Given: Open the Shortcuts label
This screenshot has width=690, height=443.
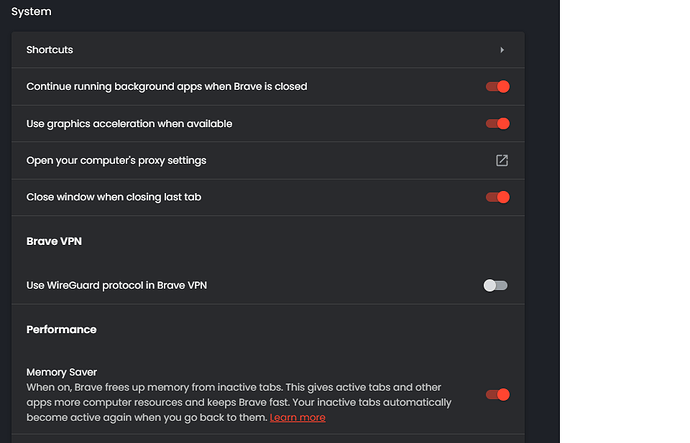Looking at the screenshot, I should pyautogui.click(x=50, y=50).
